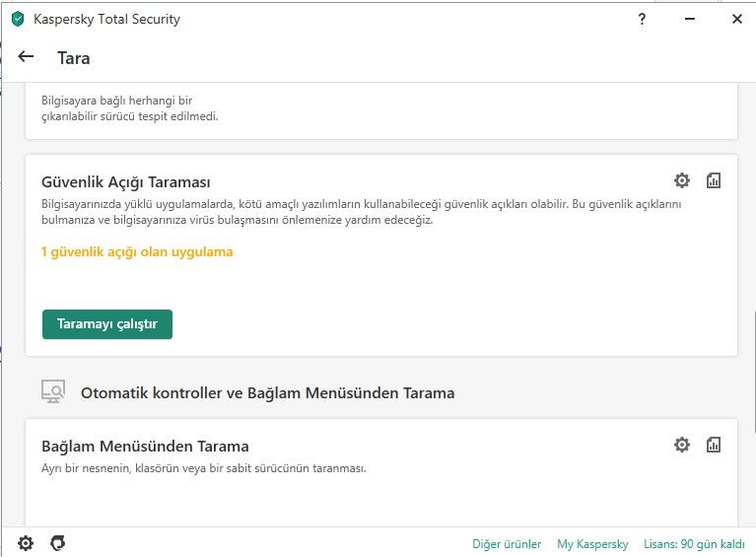Image resolution: width=756 pixels, height=557 pixels.
Task: Click the Kaspersky shield logo in title bar
Action: click(18, 19)
